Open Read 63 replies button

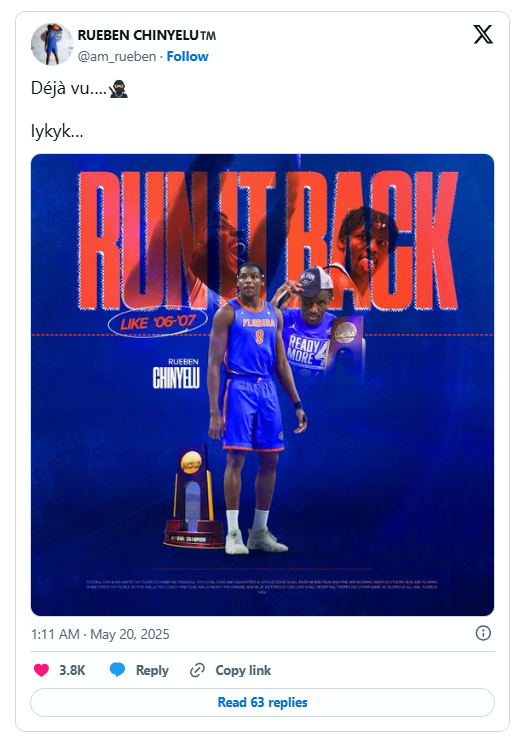point(263,702)
